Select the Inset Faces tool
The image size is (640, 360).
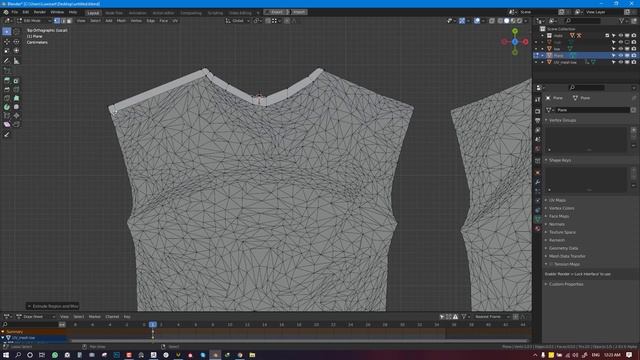[16, 81]
